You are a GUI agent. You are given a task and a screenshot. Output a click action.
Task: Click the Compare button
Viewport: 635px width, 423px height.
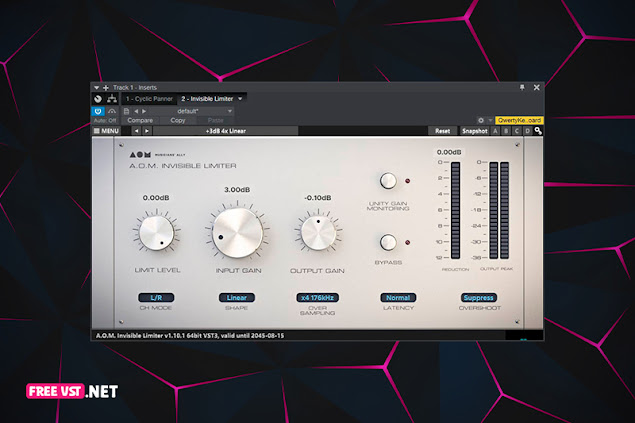coord(140,121)
